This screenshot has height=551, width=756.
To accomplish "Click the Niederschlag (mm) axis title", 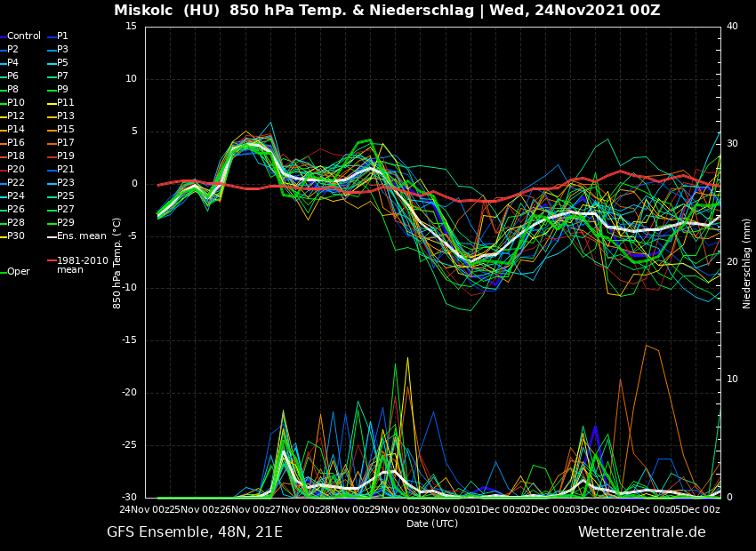I will click(747, 263).
